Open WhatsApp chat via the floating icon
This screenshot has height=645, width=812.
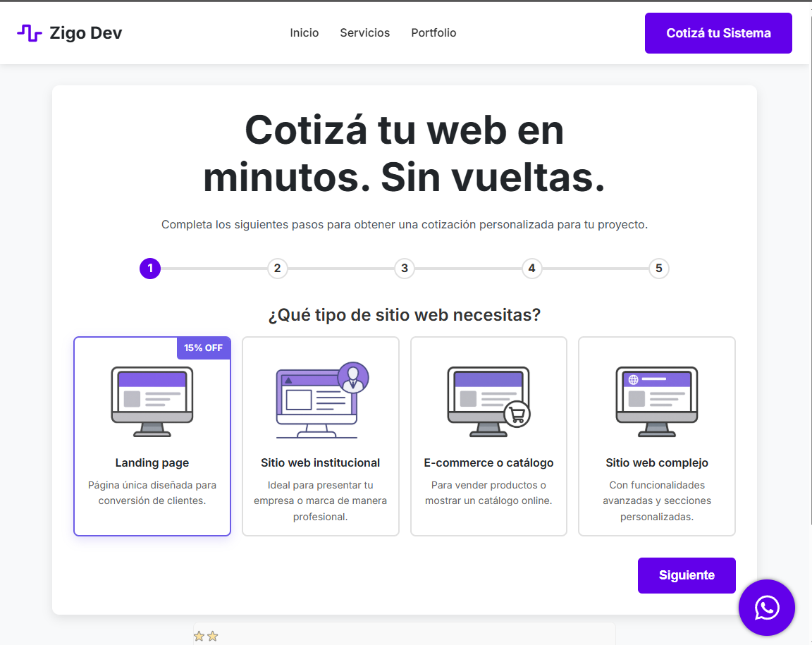[x=767, y=608]
